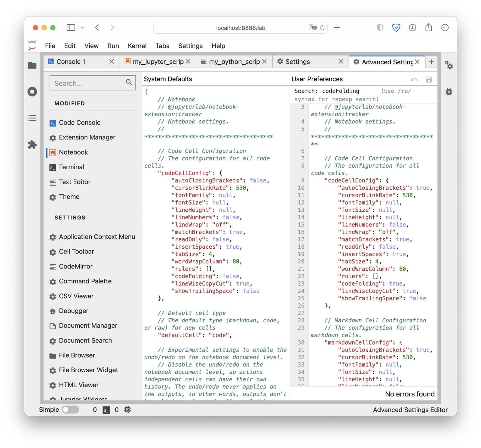Open the Kernel menu
The height and width of the screenshot is (448, 481).
click(x=137, y=46)
